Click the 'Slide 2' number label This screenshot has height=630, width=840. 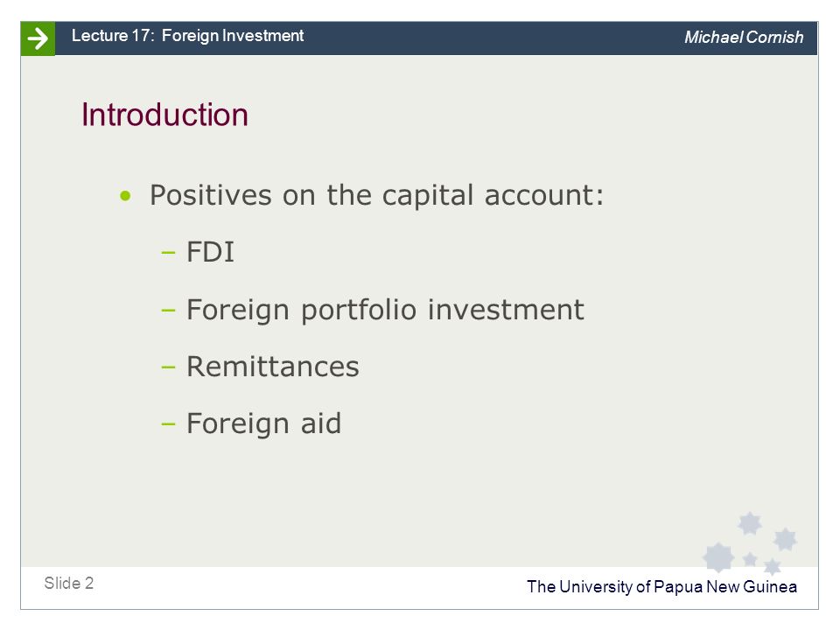click(68, 583)
